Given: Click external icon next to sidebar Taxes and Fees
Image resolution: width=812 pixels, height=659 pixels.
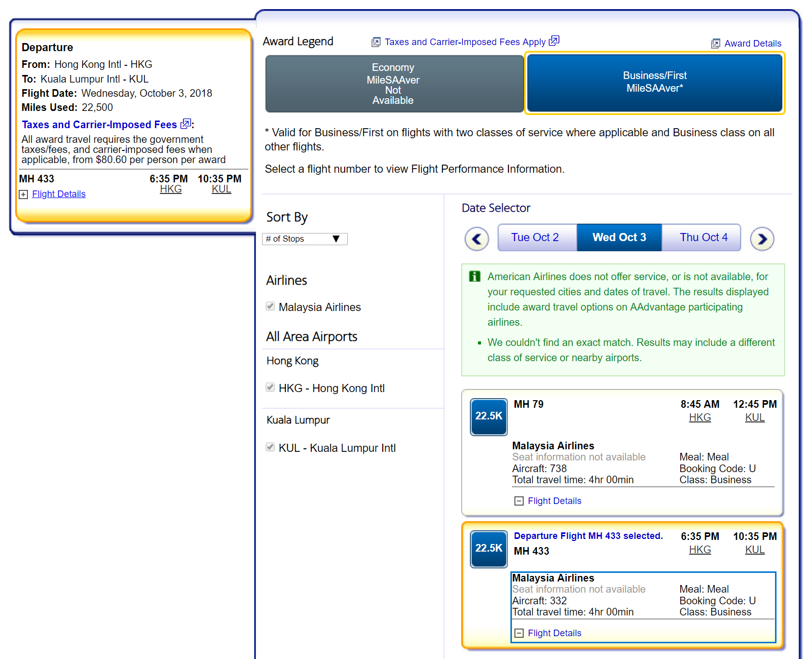Looking at the screenshot, I should [186, 124].
